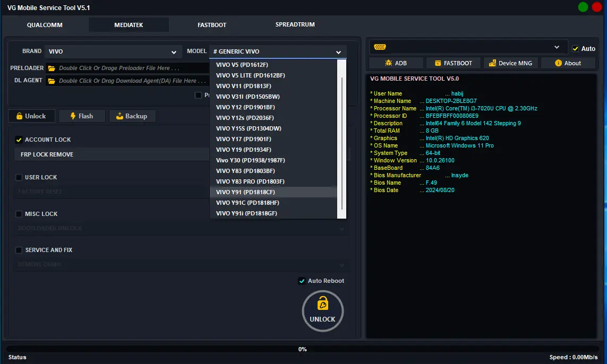Click the FASTBOOT button in right panel

pyautogui.click(x=454, y=63)
